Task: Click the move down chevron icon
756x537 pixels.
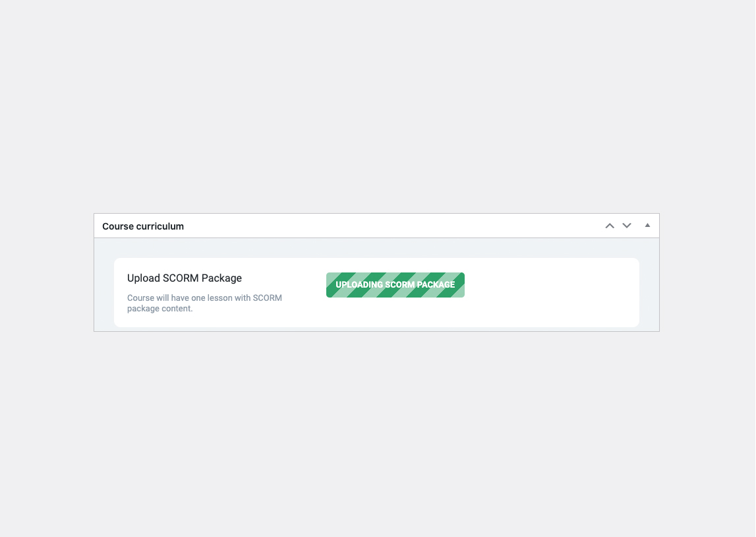Action: (x=627, y=226)
